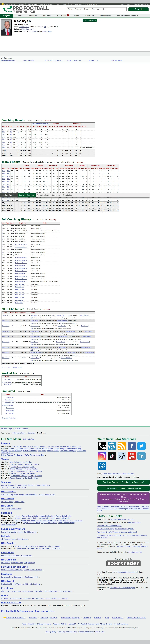Viewport: 150px width, 644px height.
Task: Jump to Full Coaching History section
Action: pos(54,60)
